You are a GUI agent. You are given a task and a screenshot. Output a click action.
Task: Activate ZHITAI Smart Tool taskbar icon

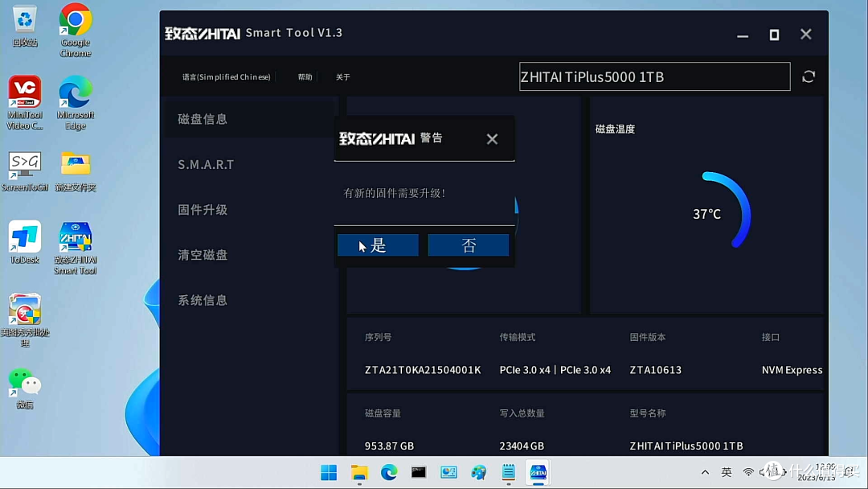coord(538,472)
